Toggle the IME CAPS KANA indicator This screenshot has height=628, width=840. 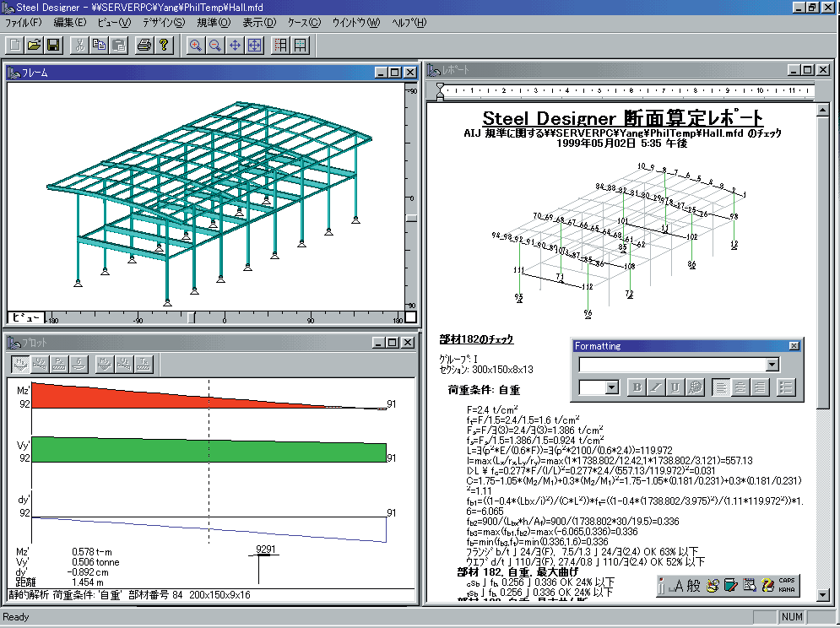pyautogui.click(x=787, y=585)
